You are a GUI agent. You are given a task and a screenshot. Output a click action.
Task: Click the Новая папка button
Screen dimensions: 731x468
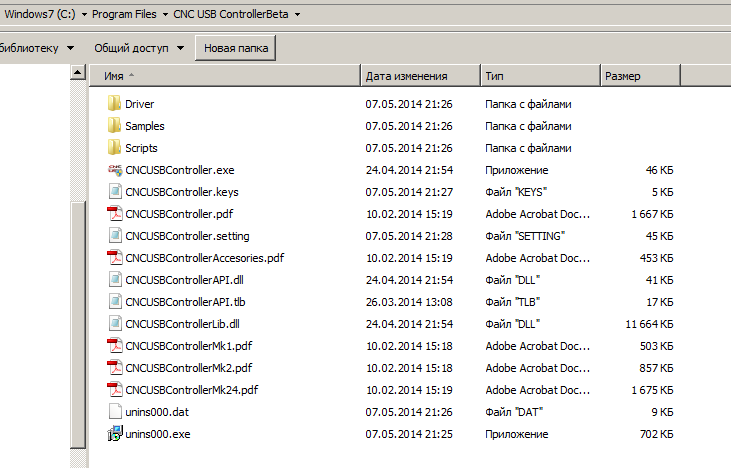[236, 48]
